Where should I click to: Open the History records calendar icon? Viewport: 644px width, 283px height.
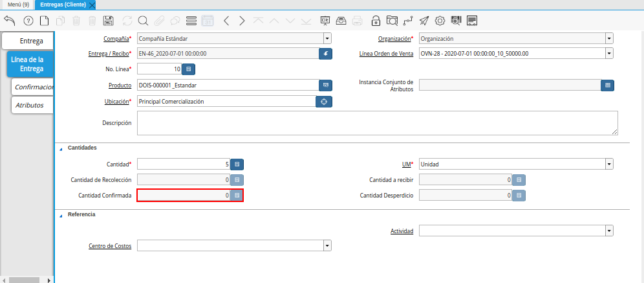click(208, 21)
